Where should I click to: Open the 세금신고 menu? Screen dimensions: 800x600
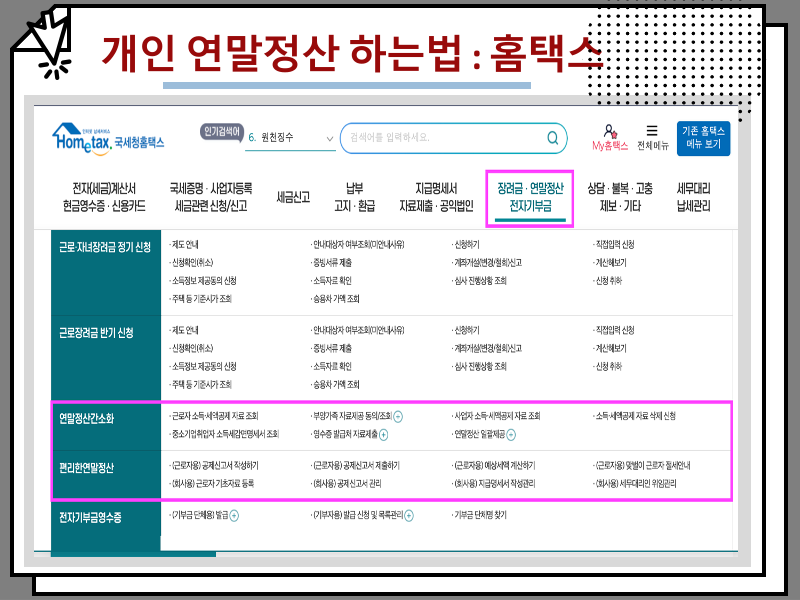[293, 197]
